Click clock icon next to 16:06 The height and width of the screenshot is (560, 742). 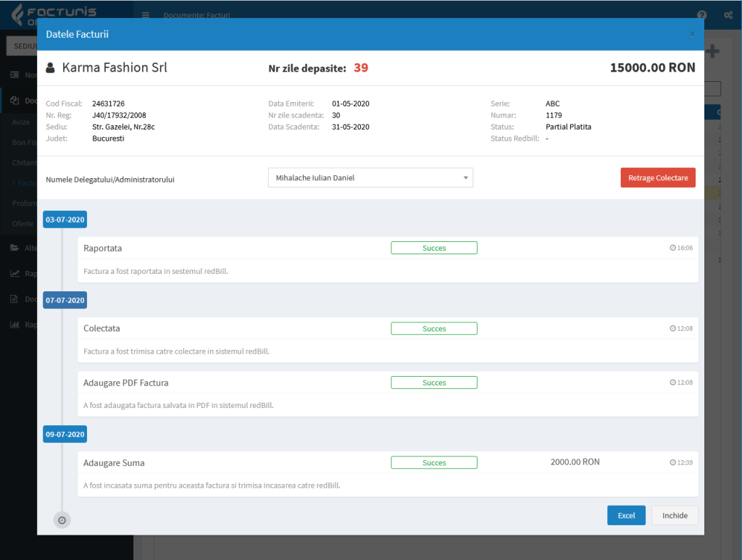point(673,248)
